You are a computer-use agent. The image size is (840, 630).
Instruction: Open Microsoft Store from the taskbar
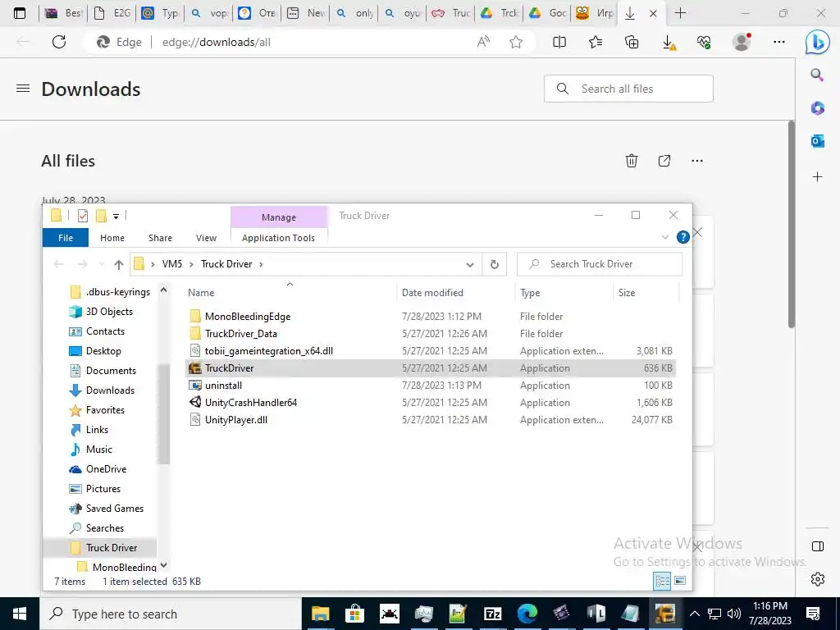point(354,614)
